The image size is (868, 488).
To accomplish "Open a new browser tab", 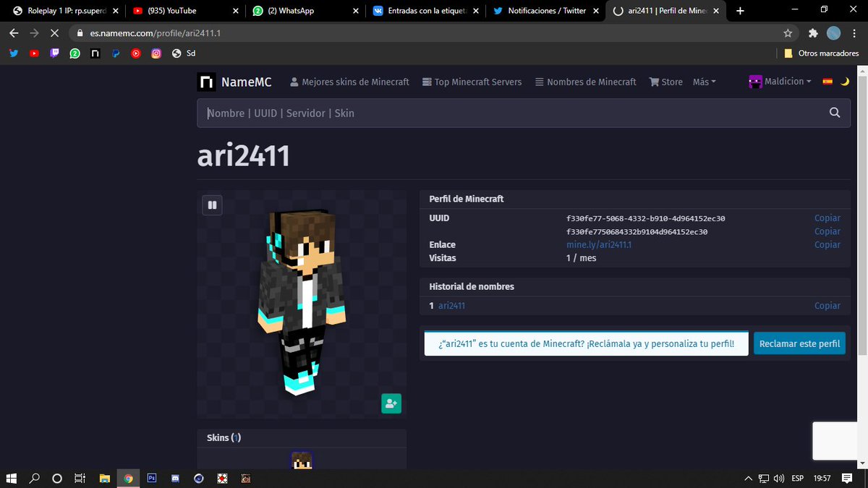I will (x=740, y=11).
